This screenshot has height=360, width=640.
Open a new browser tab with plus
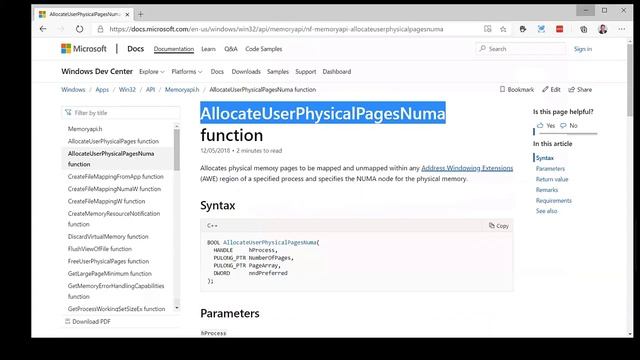pos(140,14)
